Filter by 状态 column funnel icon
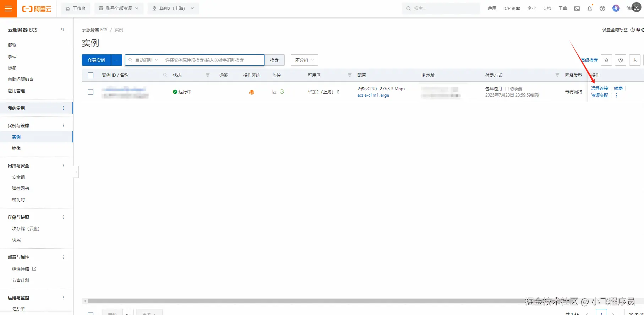Image resolution: width=644 pixels, height=315 pixels. (x=208, y=75)
